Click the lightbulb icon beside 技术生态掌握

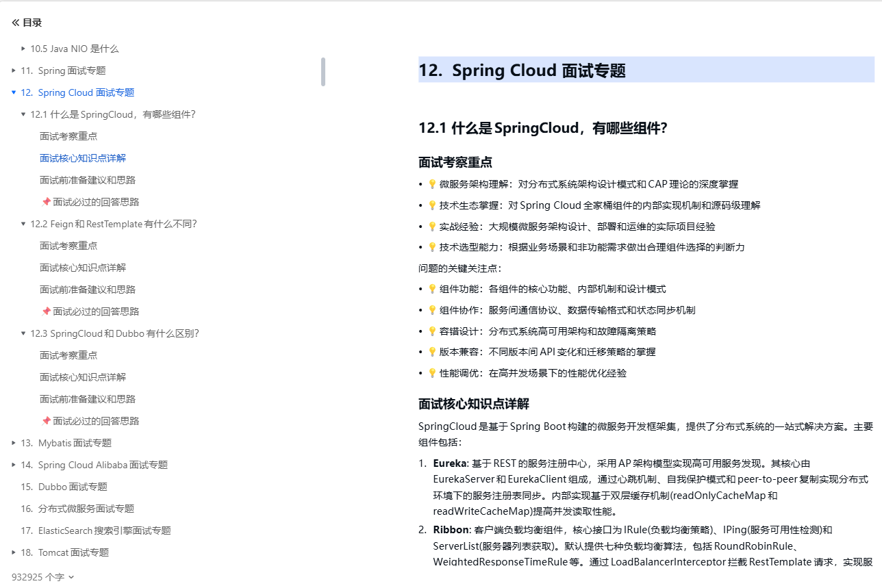point(432,205)
